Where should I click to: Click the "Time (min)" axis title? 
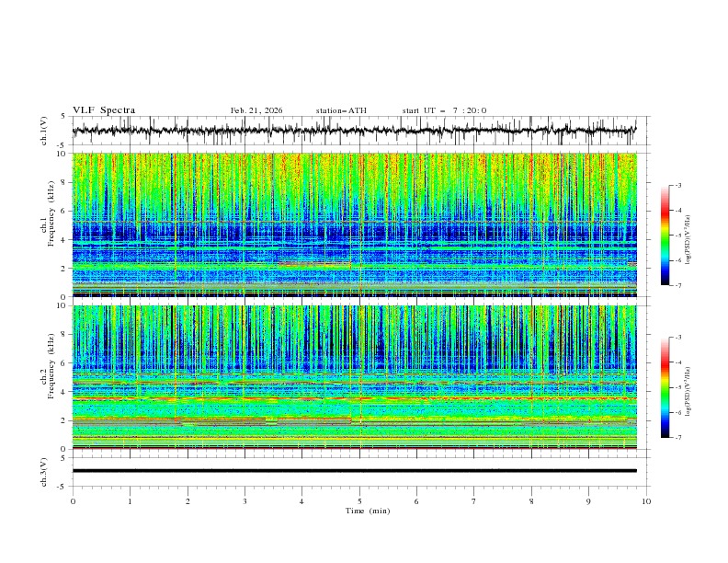point(368,511)
